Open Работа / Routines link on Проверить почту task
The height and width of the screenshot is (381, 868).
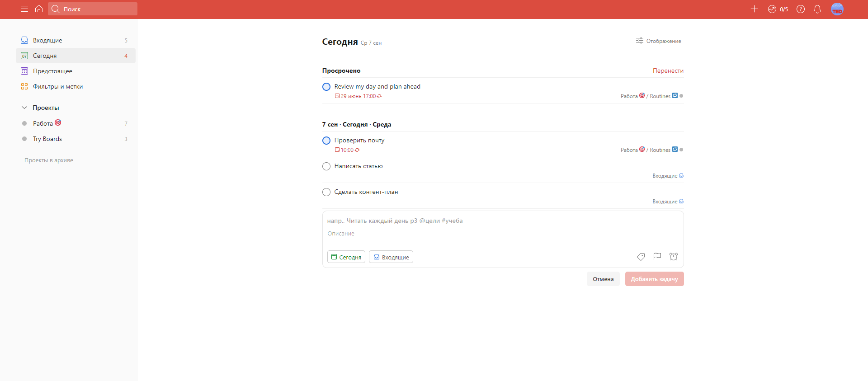[651, 150]
